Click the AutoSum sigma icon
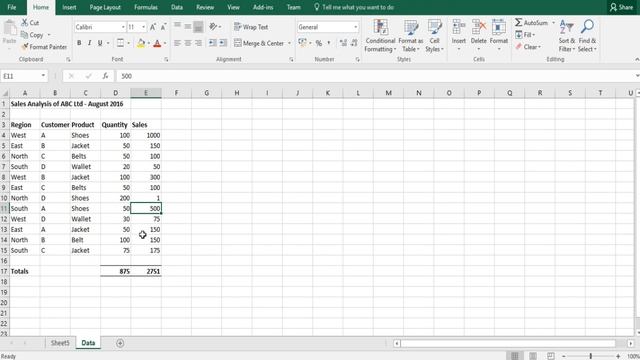The height and width of the screenshot is (360, 640). point(518,22)
